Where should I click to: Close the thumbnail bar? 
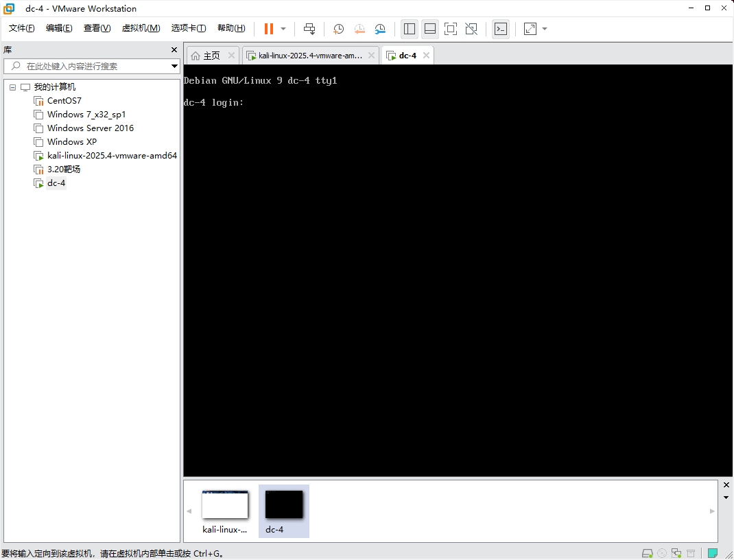click(726, 485)
